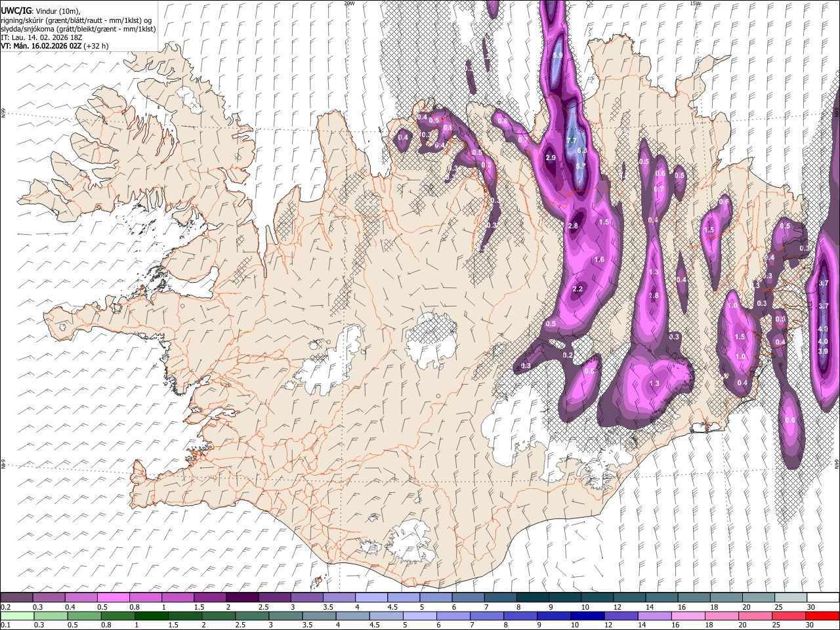Click the 7.7 precipitation value on the map
This screenshot has height=630, width=840.
coord(571,140)
